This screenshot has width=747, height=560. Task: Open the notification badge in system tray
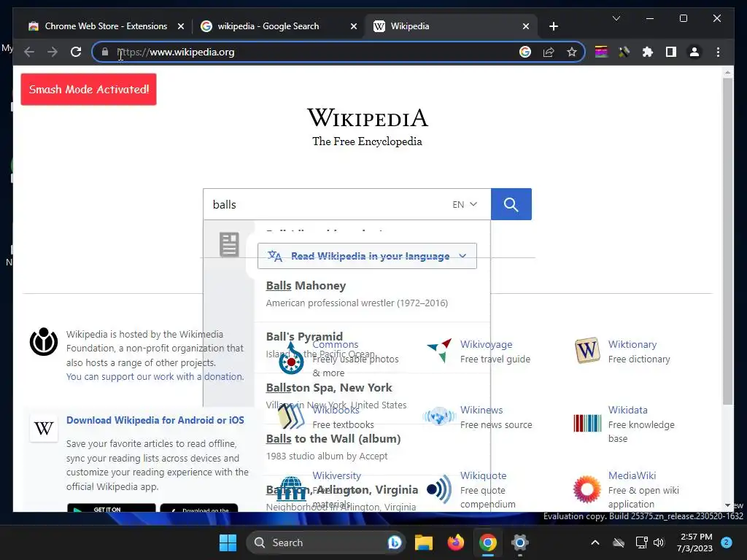[727, 542]
